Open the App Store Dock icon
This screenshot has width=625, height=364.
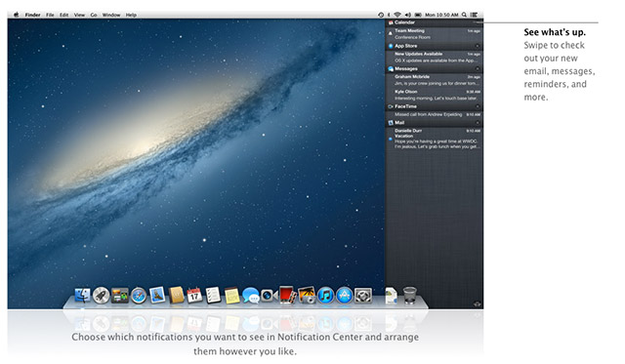[345, 296]
